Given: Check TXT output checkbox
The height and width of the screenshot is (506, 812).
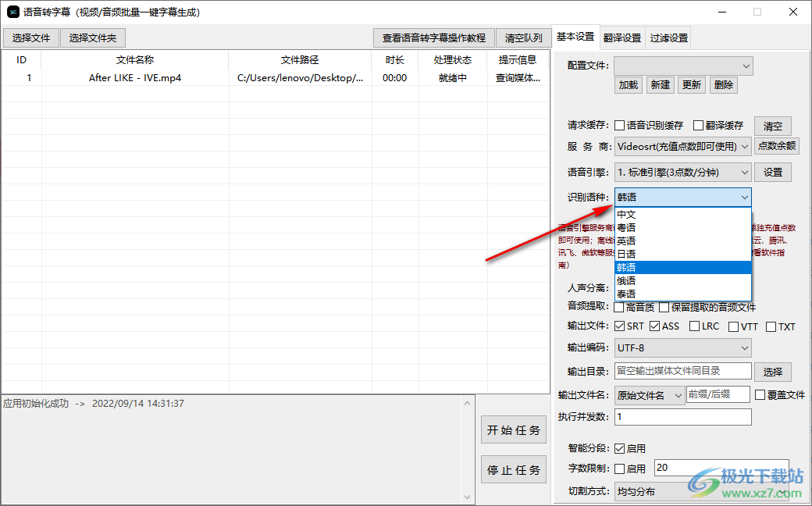Looking at the screenshot, I should (771, 327).
